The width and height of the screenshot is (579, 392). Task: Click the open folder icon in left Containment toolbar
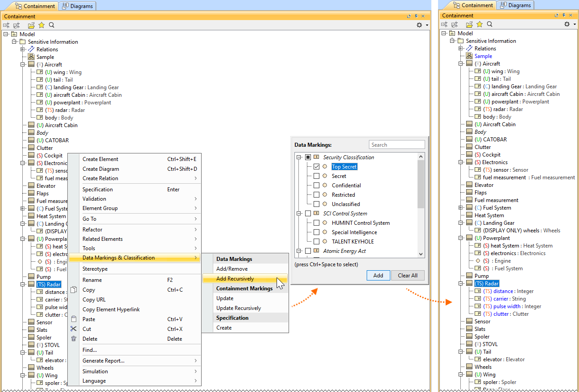31,25
